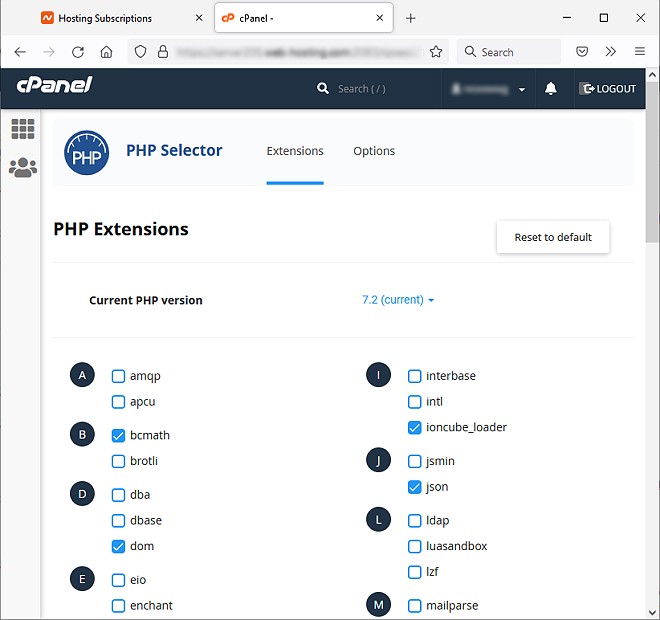The height and width of the screenshot is (620, 660).
Task: Click the PHP Selector title link
Action: click(174, 150)
